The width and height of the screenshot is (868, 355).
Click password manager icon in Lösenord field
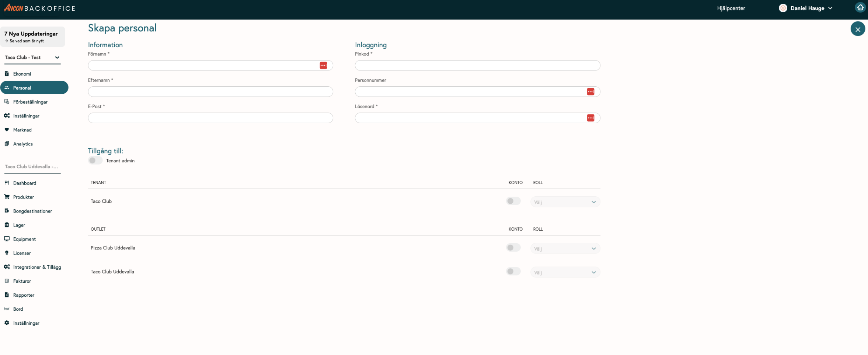pyautogui.click(x=590, y=118)
